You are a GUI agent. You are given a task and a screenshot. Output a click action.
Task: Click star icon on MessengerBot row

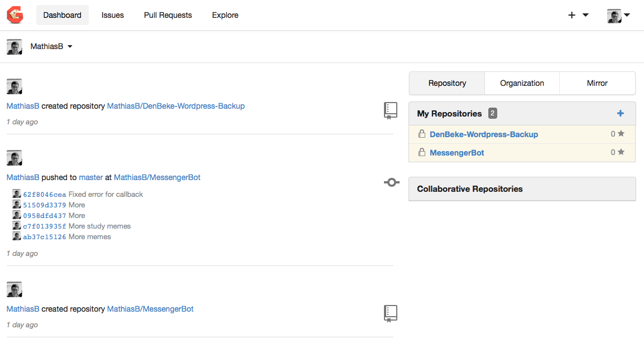pyautogui.click(x=621, y=152)
